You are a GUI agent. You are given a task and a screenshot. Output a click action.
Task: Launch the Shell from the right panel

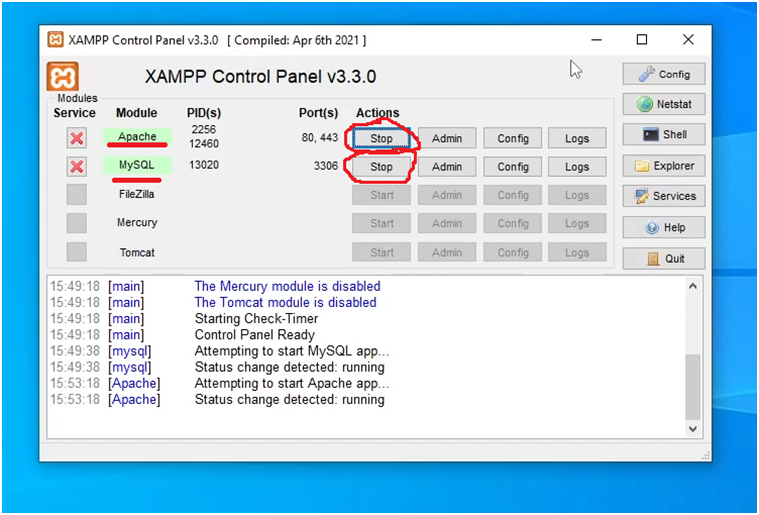click(664, 135)
